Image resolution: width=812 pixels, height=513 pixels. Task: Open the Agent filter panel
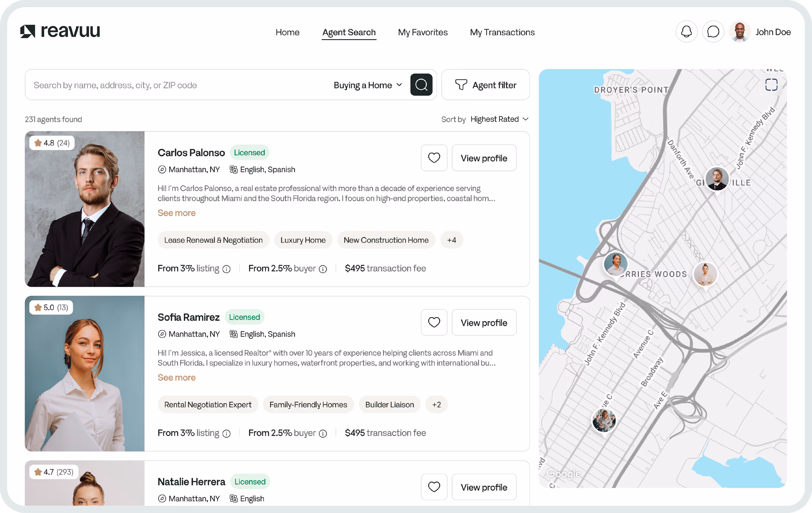(485, 85)
